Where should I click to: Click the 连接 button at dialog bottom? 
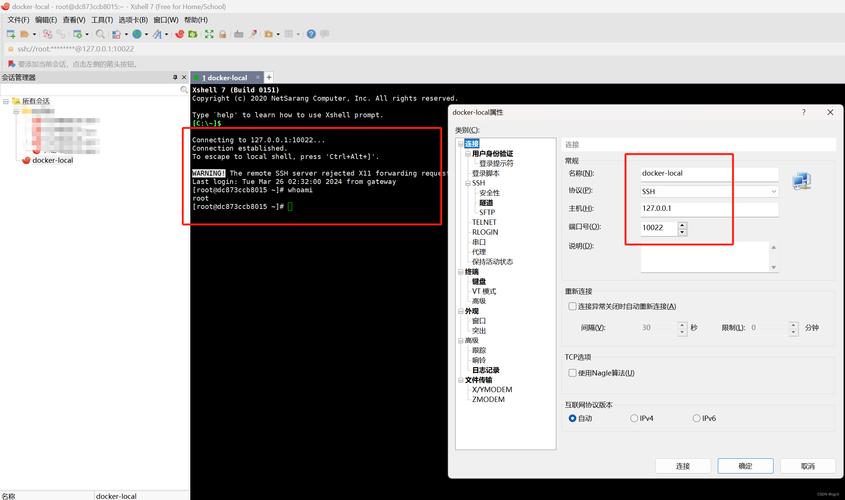point(683,466)
